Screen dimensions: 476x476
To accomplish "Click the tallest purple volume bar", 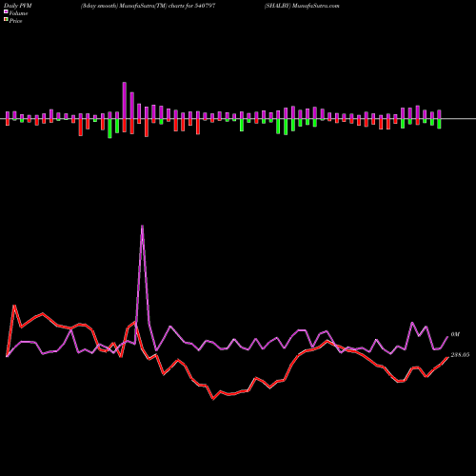I will tap(125, 100).
